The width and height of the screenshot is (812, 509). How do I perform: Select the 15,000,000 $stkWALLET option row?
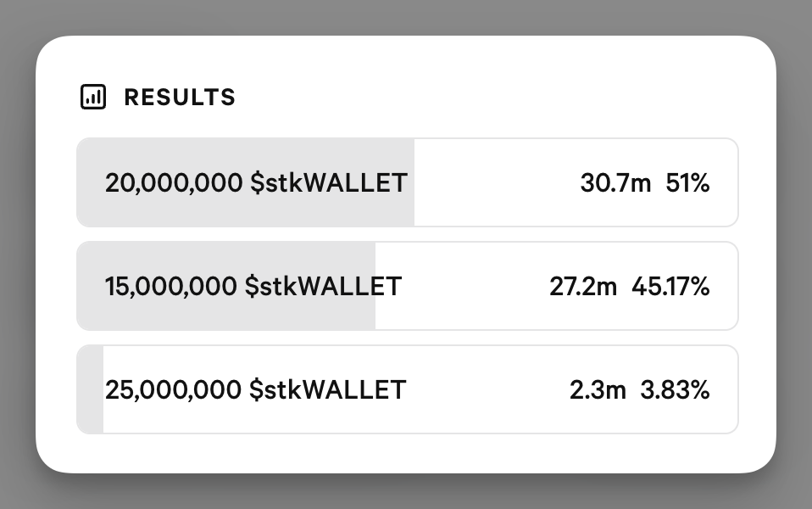tap(408, 286)
